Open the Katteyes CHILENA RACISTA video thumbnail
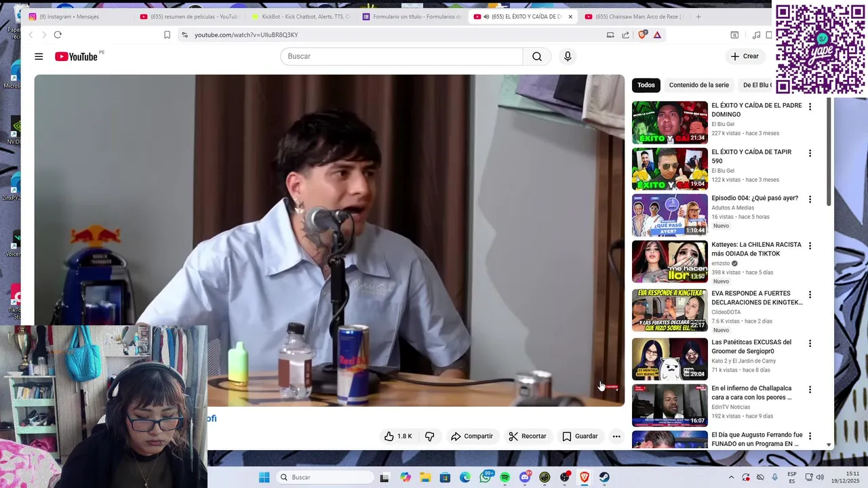Screen dimensions: 868x488 tap(670, 262)
